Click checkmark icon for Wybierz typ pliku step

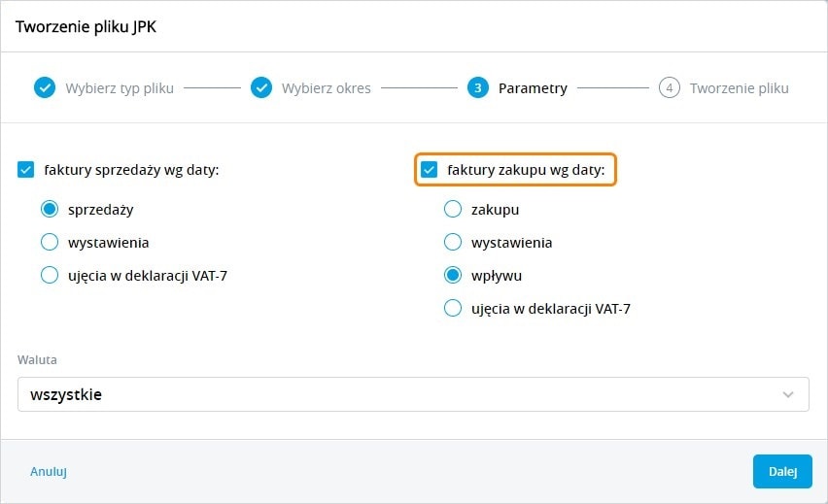coord(45,88)
